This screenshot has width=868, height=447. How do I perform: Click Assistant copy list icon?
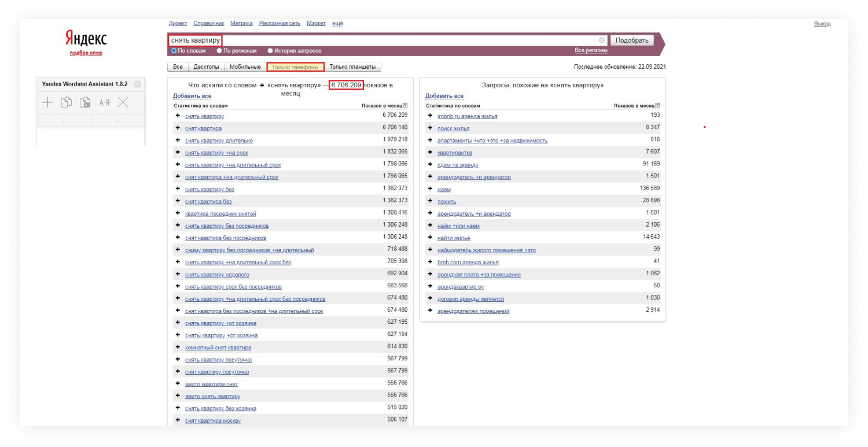click(x=65, y=103)
